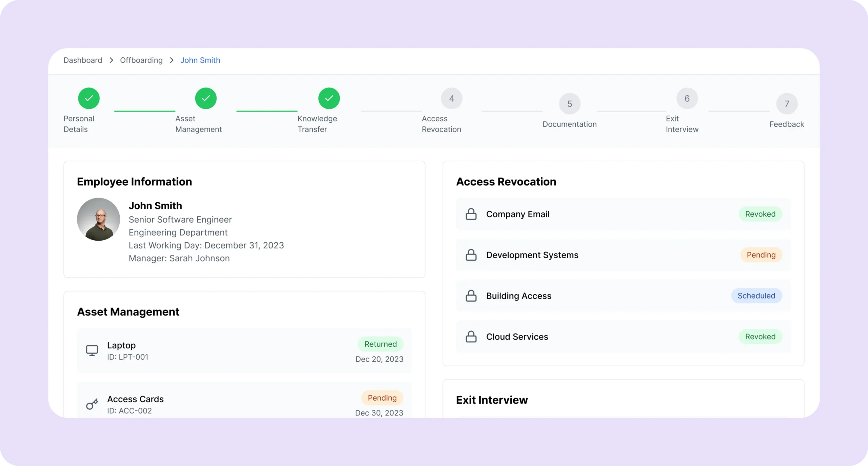
Task: Click John Smith's profile photo
Action: point(98,219)
